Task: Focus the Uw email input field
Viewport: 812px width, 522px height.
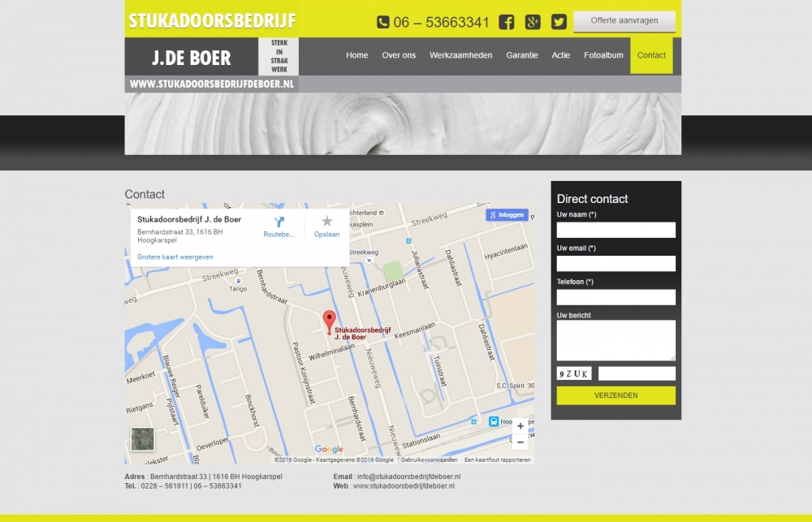Action: (x=615, y=264)
